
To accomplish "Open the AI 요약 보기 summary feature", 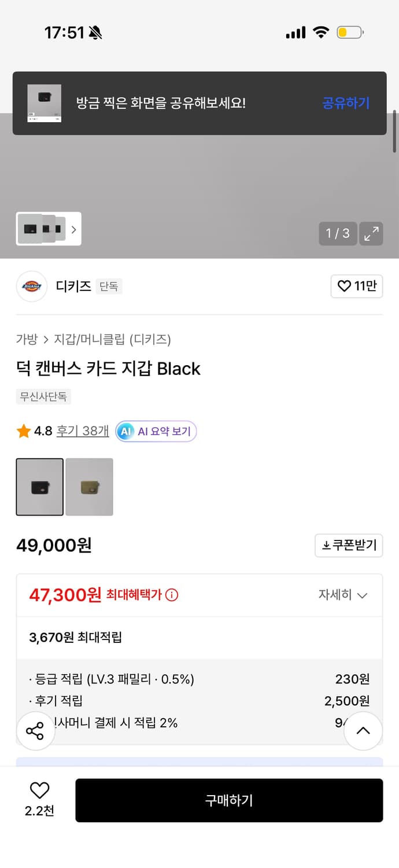I will [156, 431].
